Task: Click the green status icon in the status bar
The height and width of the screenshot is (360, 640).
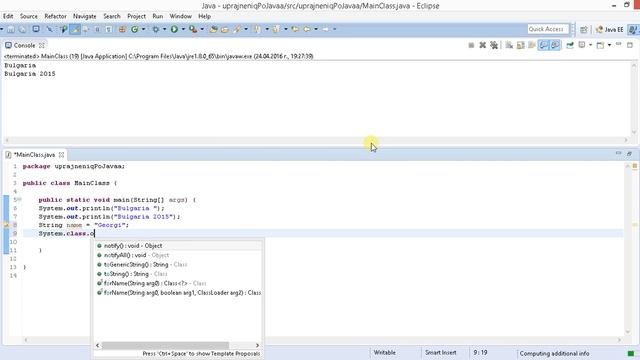Action: (x=631, y=353)
